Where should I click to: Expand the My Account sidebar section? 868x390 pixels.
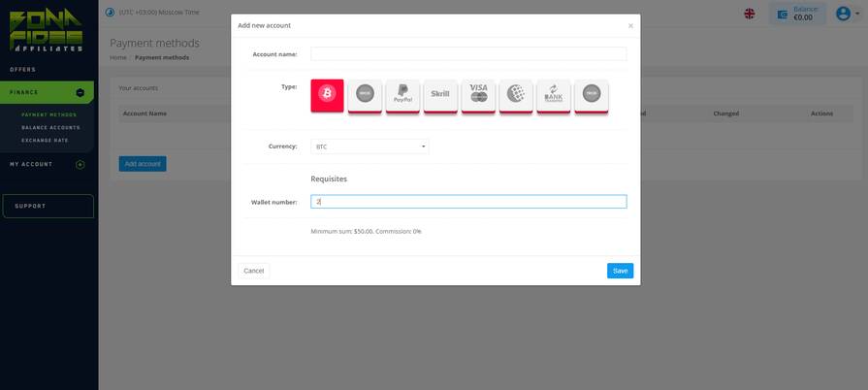(80, 165)
